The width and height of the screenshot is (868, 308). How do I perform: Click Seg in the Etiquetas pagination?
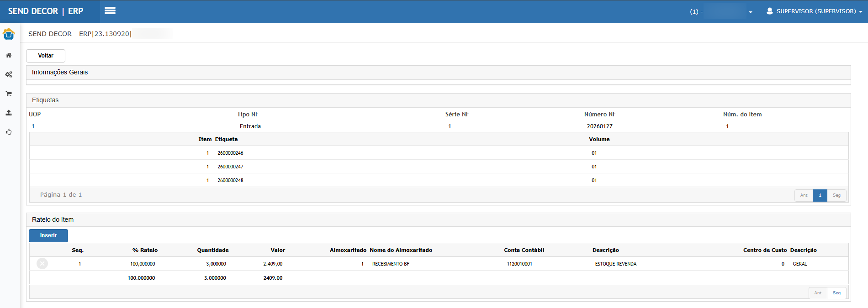(x=836, y=195)
